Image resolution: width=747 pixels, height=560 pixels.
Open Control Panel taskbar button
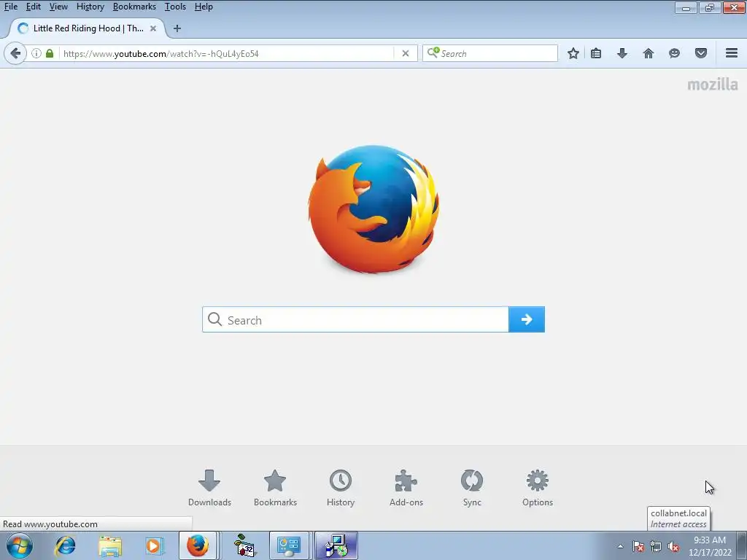click(x=289, y=545)
